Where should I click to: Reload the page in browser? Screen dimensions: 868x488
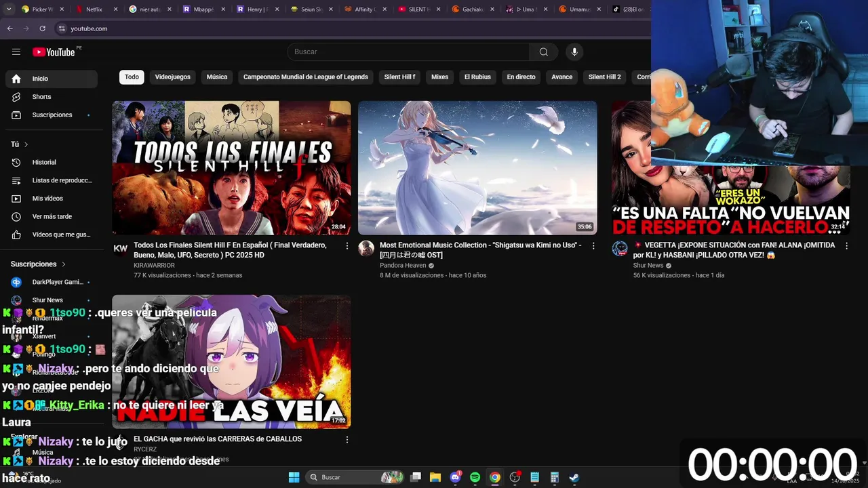click(42, 28)
